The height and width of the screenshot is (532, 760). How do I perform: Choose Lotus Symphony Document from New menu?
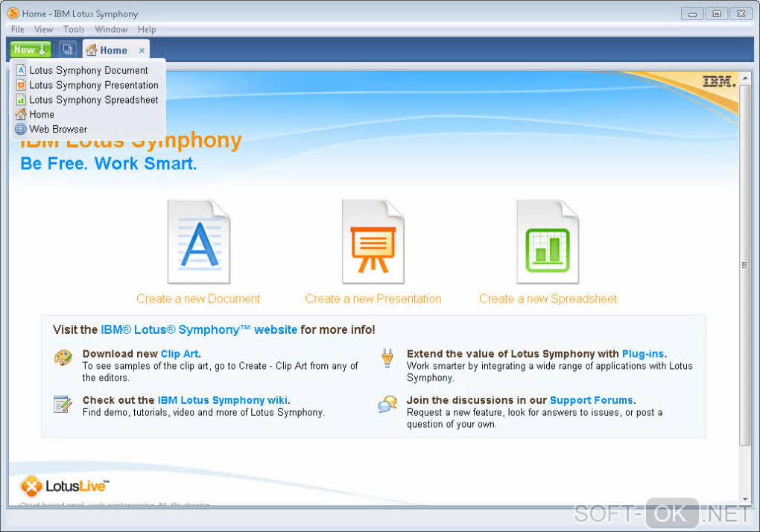point(88,70)
